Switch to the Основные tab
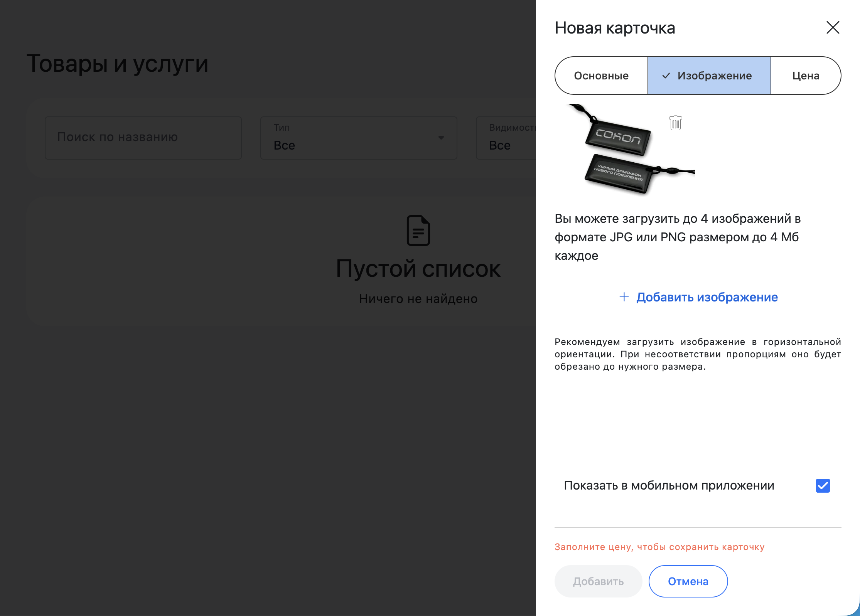The height and width of the screenshot is (616, 860). pyautogui.click(x=601, y=76)
